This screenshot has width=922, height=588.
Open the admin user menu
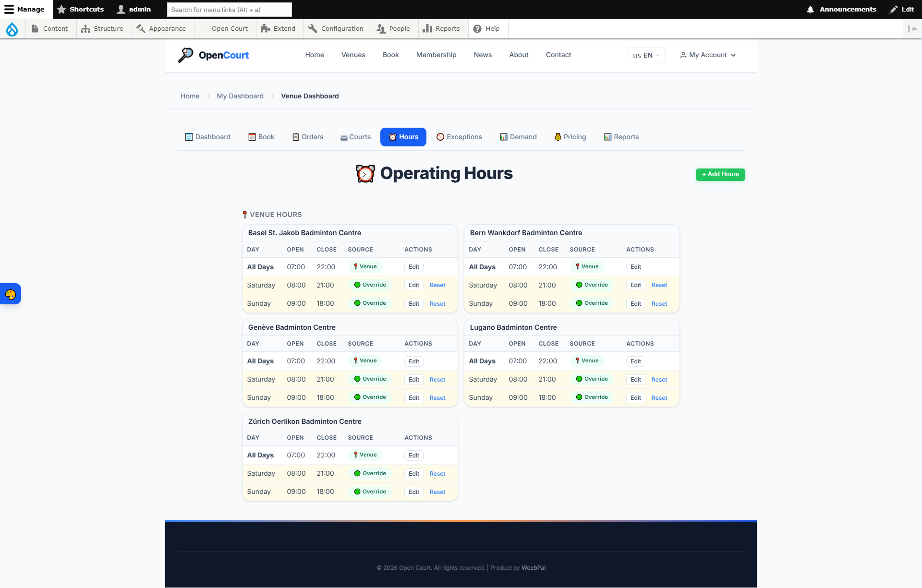[x=134, y=9]
